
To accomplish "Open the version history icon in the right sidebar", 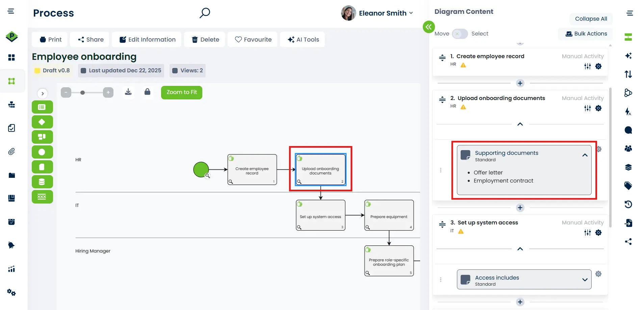I will tap(628, 204).
